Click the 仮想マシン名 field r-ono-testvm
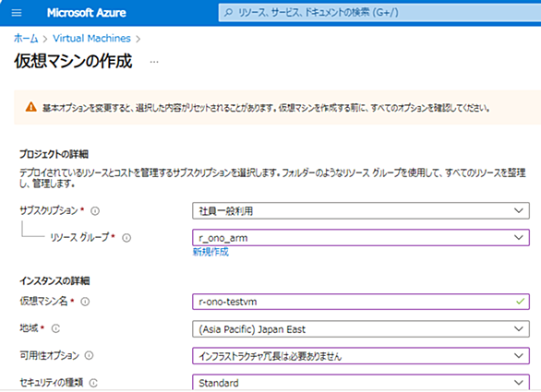This screenshot has height=392, width=541. [361, 302]
